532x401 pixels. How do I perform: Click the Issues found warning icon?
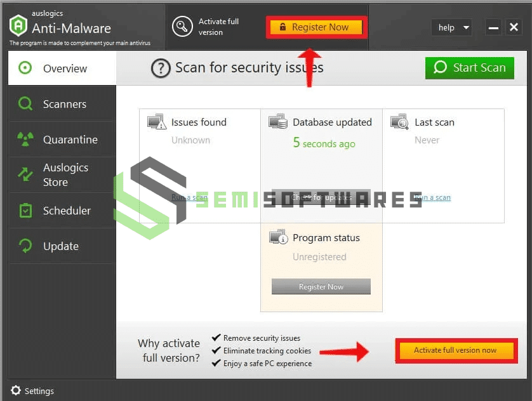coord(157,122)
